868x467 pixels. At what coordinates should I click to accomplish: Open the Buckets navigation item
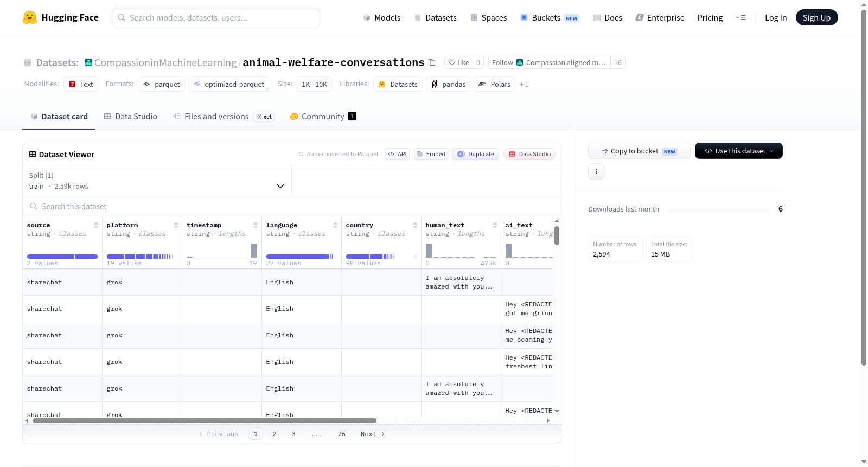point(550,17)
